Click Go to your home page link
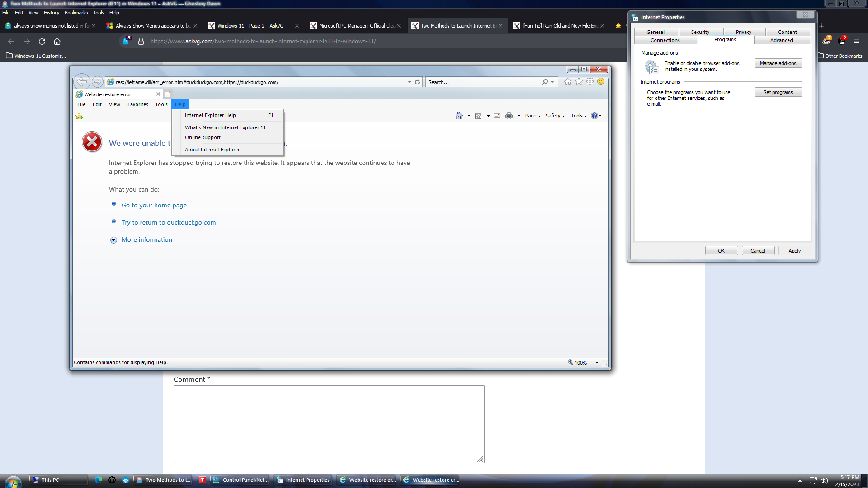Viewport: 868px width, 488px height. coord(154,205)
